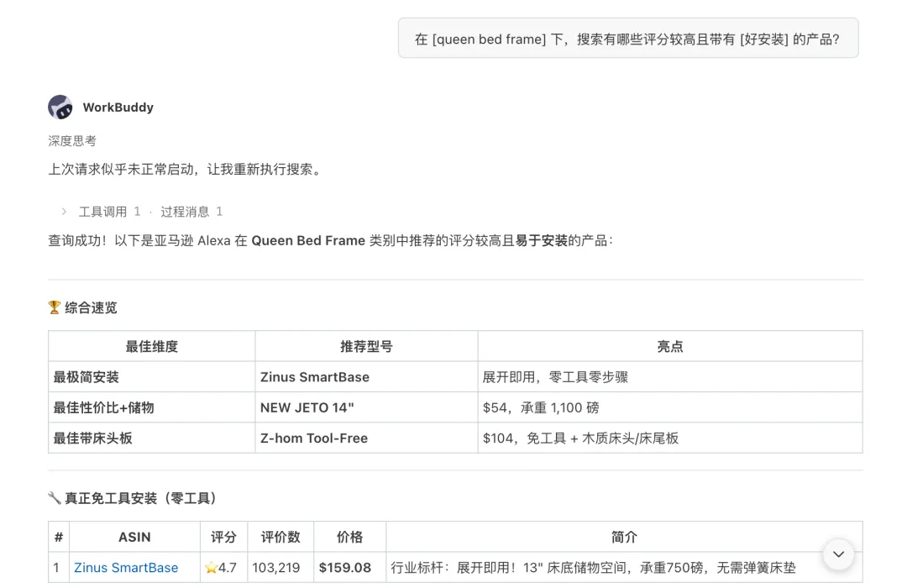Click the 103,219 review count cell
Image resolution: width=907 pixels, height=588 pixels.
tap(280, 568)
